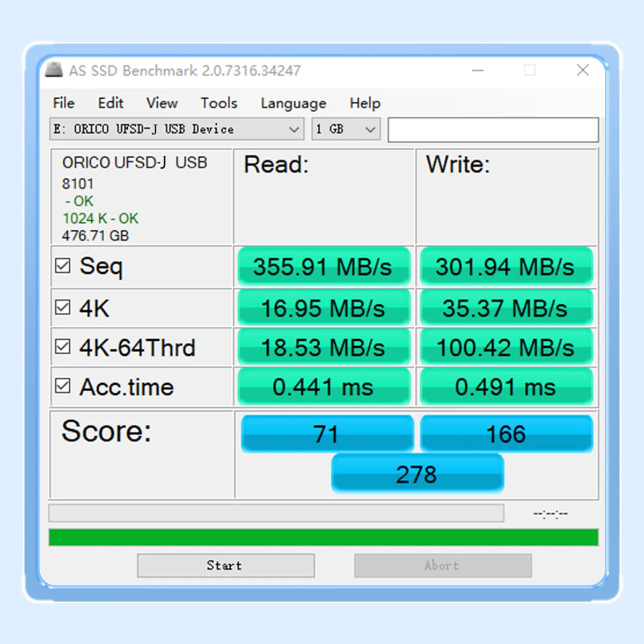This screenshot has height=644, width=644.
Task: Click the AS SSD Benchmark app icon
Action: [54, 70]
